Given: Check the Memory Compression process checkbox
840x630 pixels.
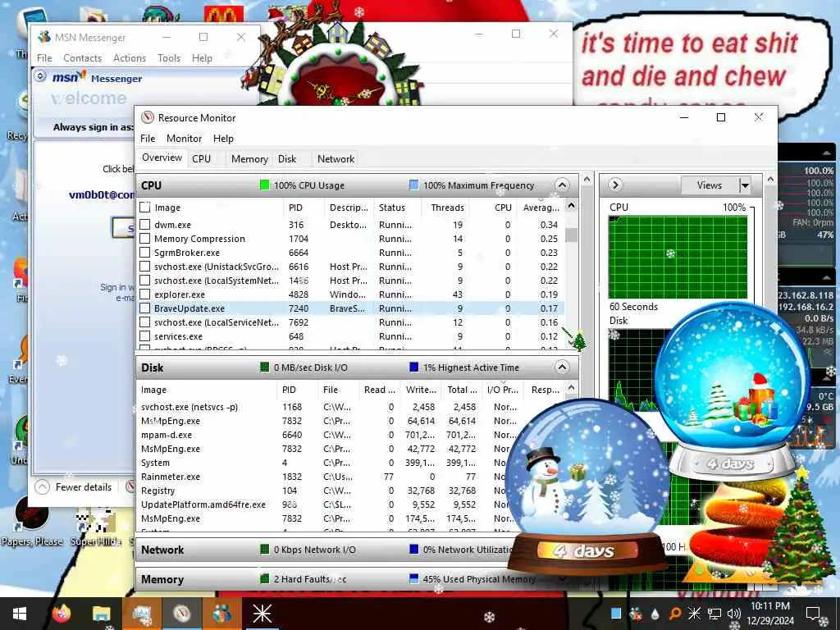Looking at the screenshot, I should click(144, 239).
